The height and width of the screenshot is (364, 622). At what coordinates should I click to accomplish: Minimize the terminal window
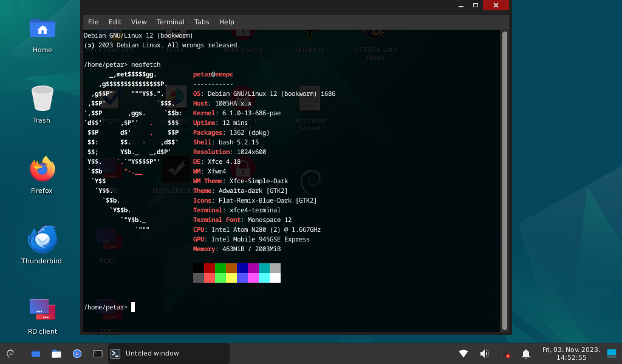pos(461,5)
